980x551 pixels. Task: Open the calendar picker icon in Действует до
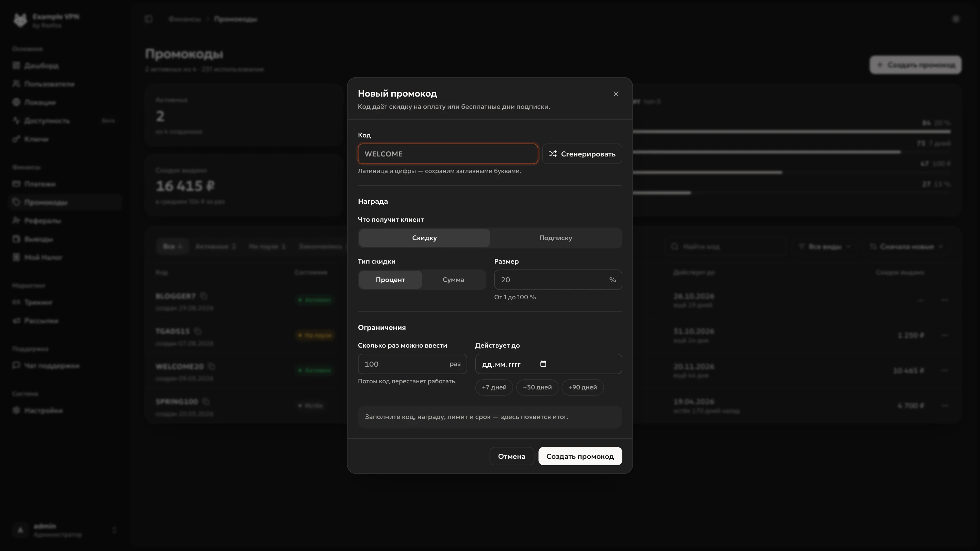click(543, 364)
